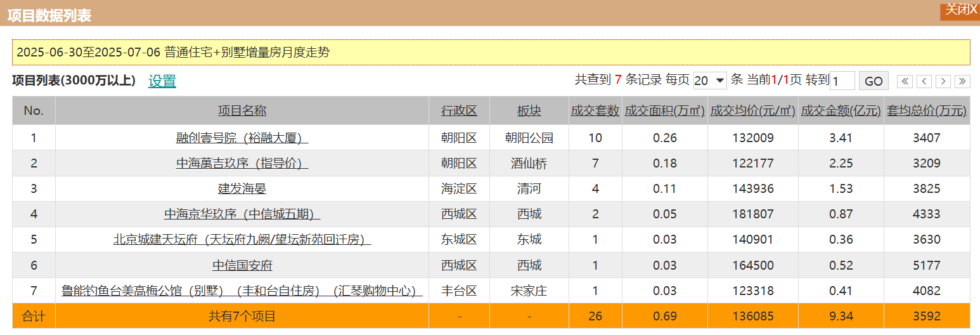Click the GO button
980x335 pixels.
(874, 81)
